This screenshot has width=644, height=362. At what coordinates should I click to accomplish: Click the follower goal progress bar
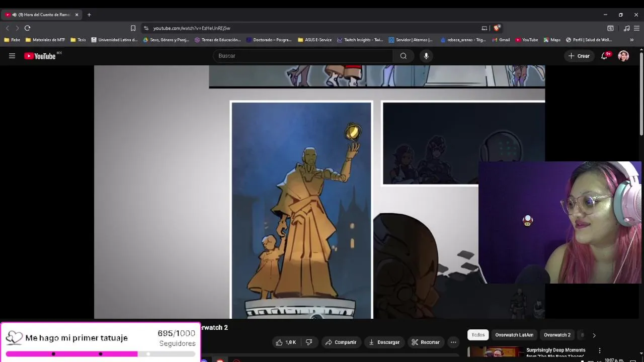click(101, 354)
